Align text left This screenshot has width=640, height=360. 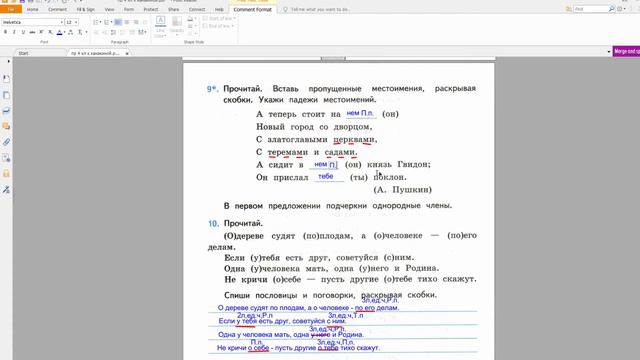pos(118,22)
